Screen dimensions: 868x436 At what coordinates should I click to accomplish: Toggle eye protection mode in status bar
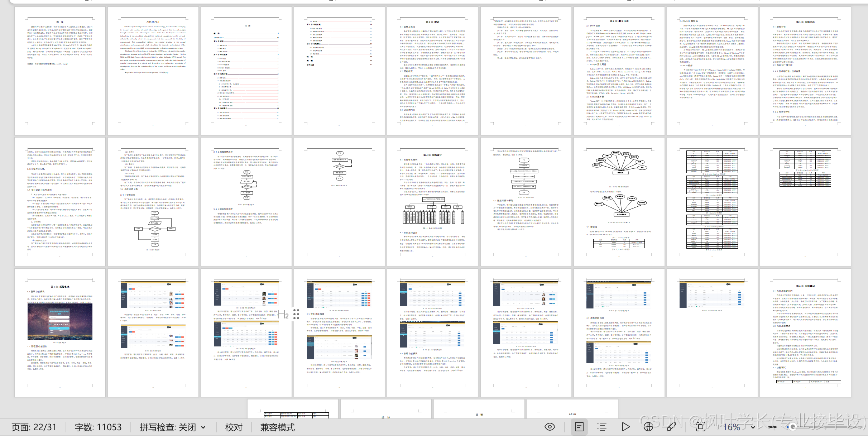tap(550, 427)
